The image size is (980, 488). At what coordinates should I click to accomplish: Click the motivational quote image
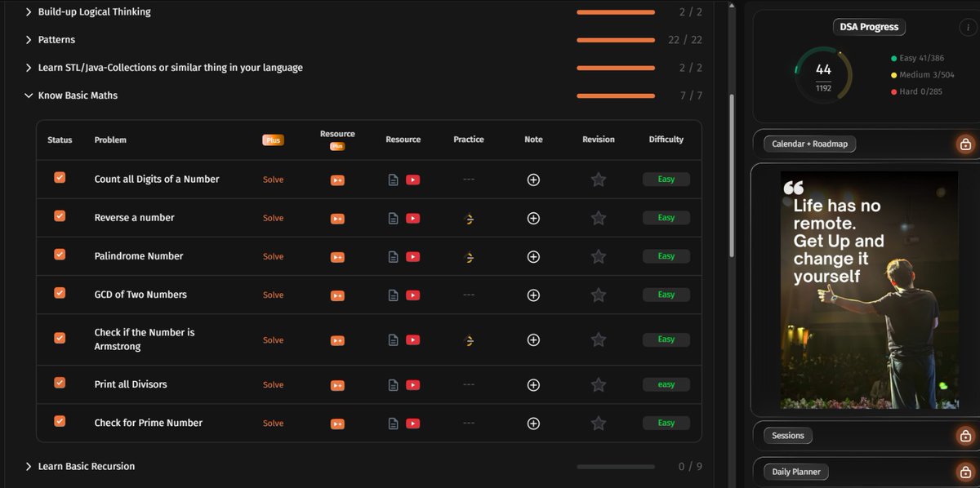[870, 290]
